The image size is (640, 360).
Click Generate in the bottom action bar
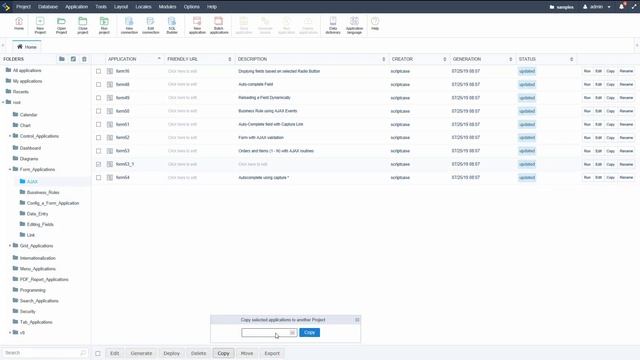coord(141,353)
